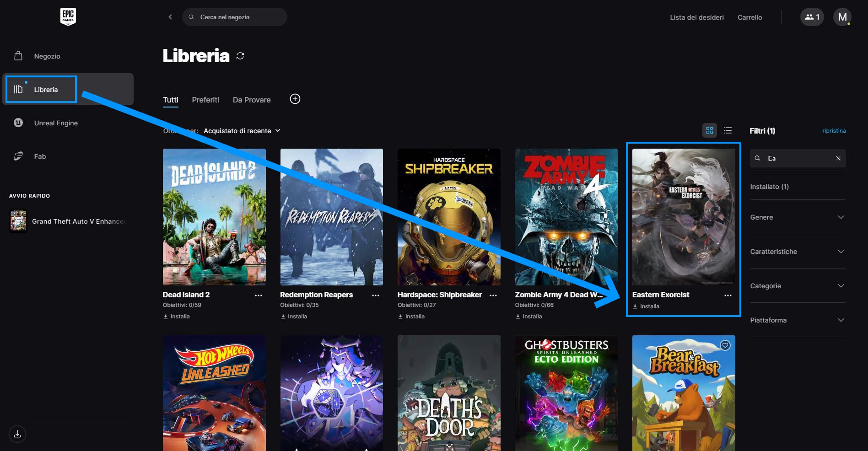Click the ripristina filters link
The width and height of the screenshot is (868, 451).
[834, 131]
